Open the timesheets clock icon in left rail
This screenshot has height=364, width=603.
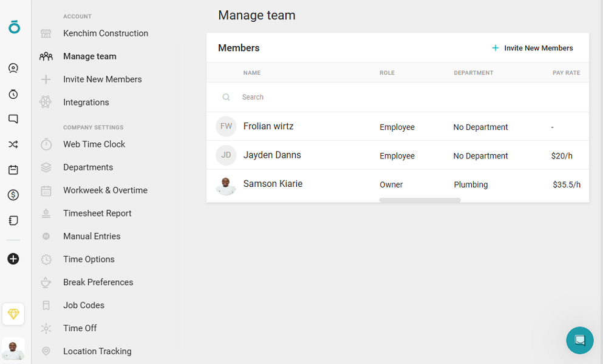13,93
